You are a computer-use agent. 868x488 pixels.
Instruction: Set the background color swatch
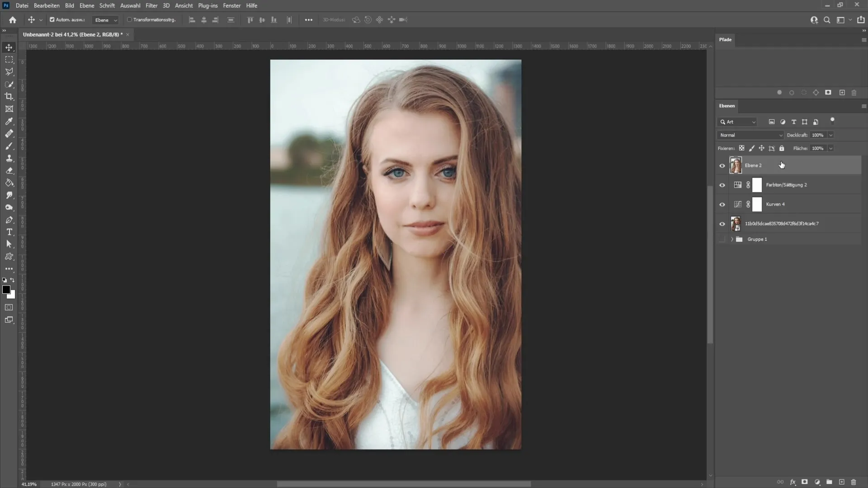(x=12, y=296)
